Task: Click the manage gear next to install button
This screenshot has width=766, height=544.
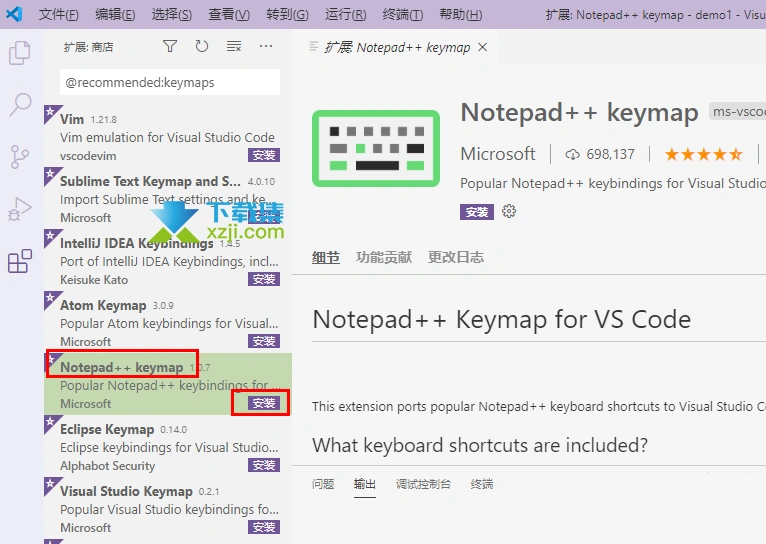Action: click(x=509, y=211)
